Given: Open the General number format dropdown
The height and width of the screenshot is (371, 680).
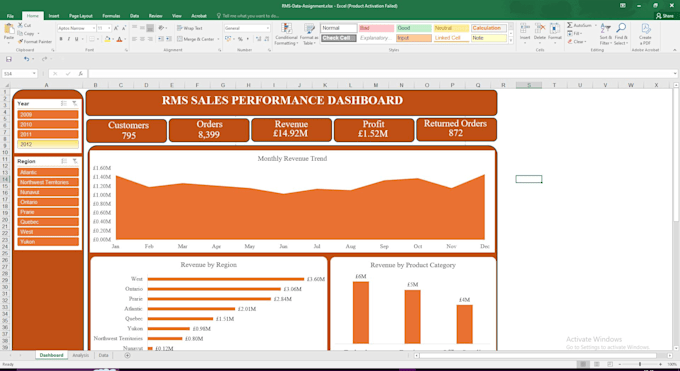Looking at the screenshot, I should click(268, 28).
